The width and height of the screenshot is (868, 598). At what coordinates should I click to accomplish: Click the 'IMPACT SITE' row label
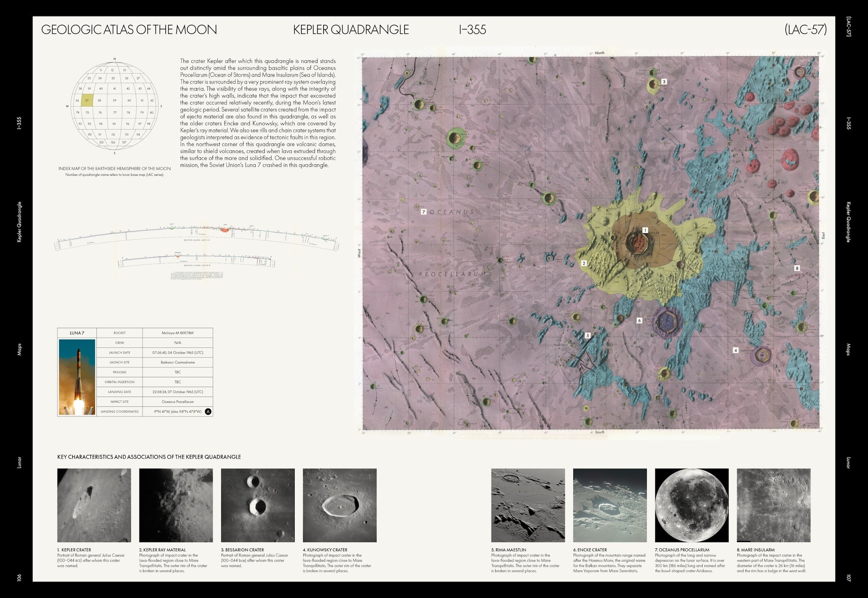(x=119, y=402)
